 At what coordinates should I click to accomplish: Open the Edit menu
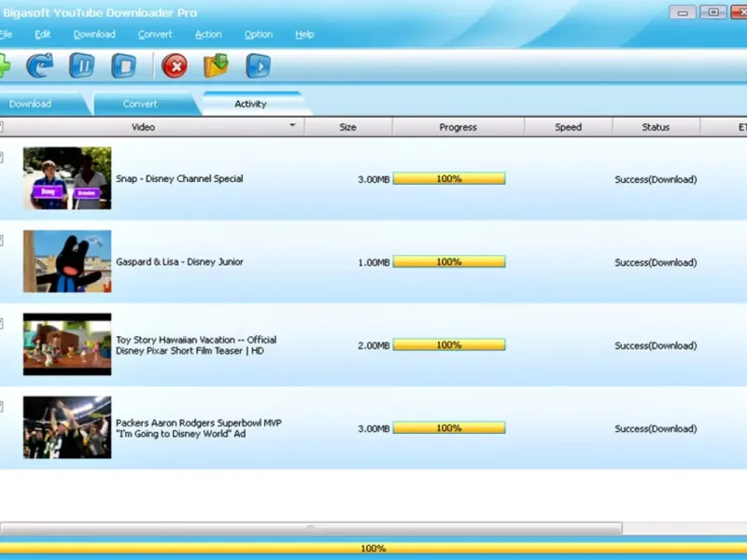point(42,35)
